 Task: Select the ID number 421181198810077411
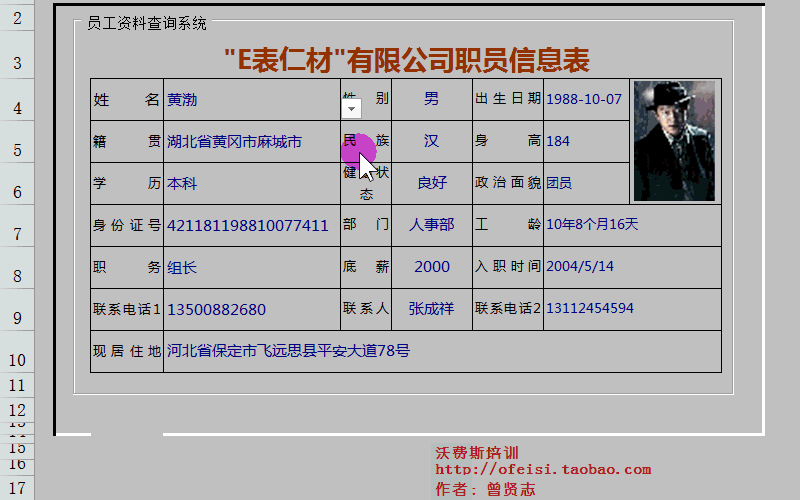[x=252, y=226]
